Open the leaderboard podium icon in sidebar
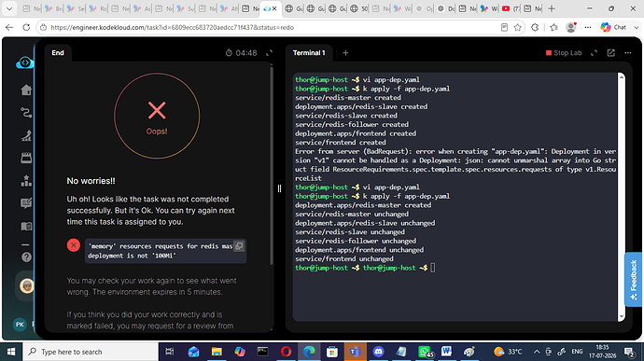 [26, 181]
